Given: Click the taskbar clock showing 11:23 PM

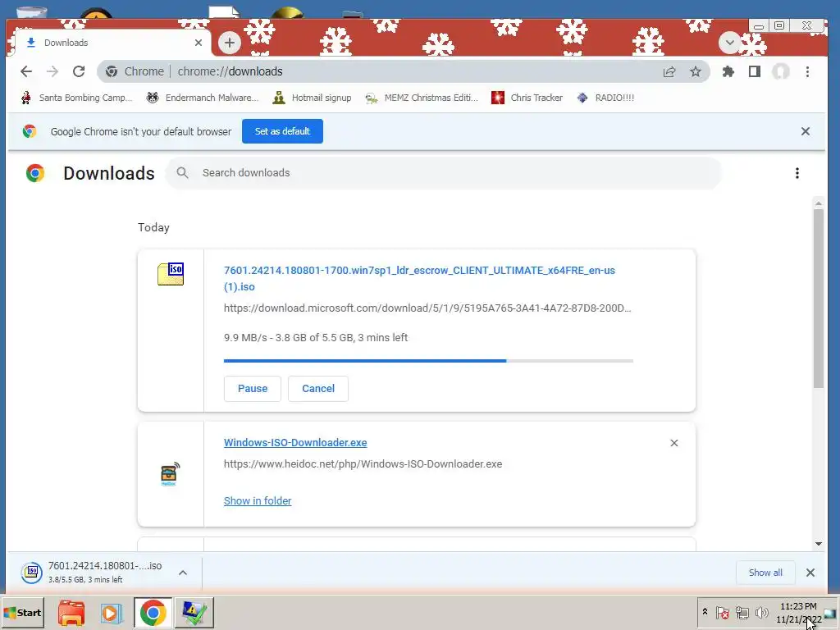Looking at the screenshot, I should tap(798, 613).
